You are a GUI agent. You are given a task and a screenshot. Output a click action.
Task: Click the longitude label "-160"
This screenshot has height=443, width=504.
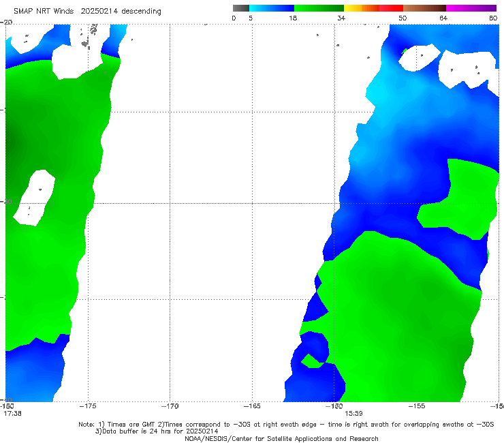pos(334,406)
